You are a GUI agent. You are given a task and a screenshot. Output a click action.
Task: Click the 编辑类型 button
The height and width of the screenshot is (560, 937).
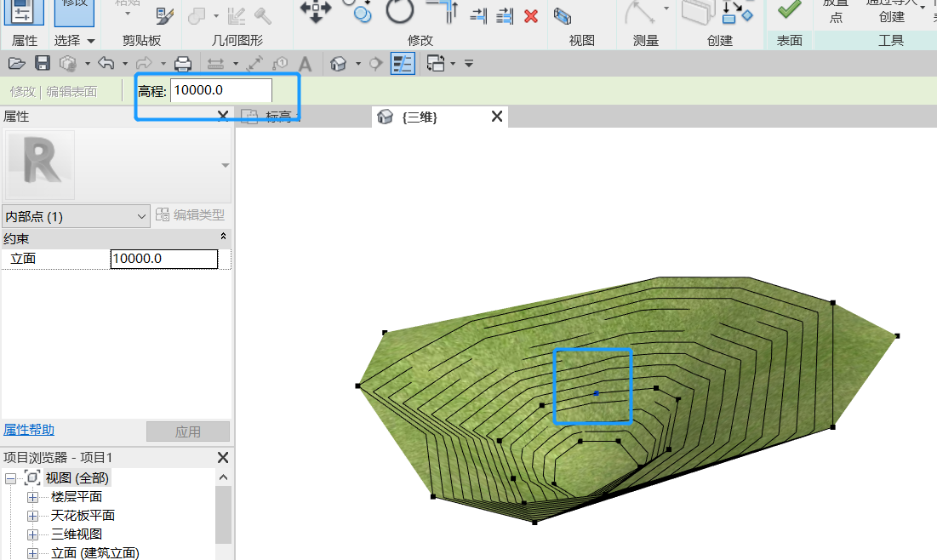click(x=190, y=215)
